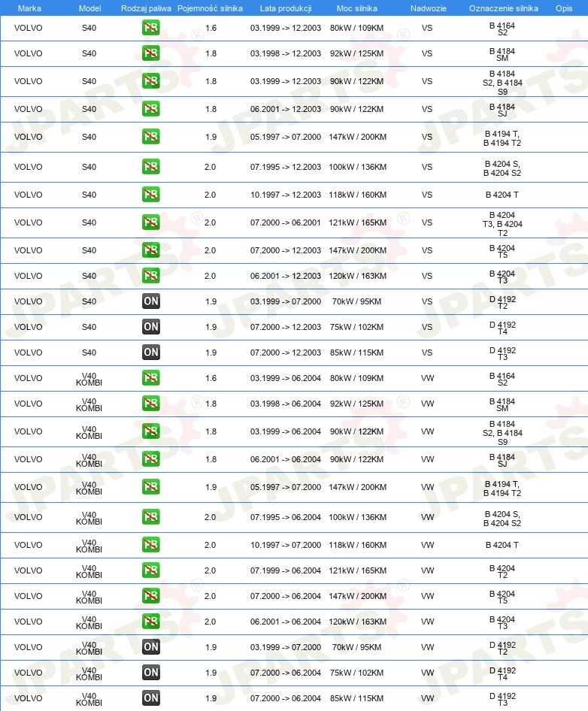Click VOLVO in the S40 1.6 row
The height and width of the screenshot is (711, 588).
28,28
